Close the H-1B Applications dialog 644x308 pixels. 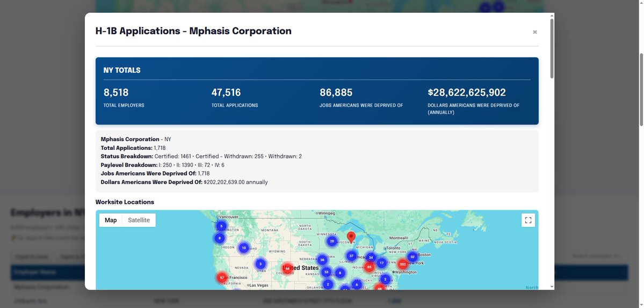(x=535, y=32)
